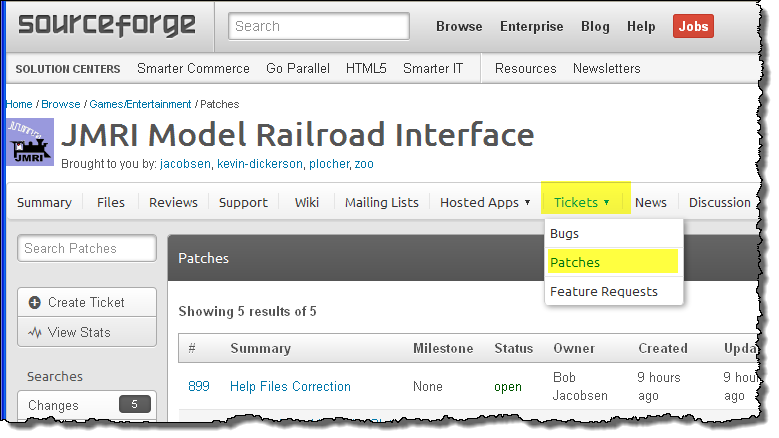
Task: Select Patches from the Tickets menu
Action: pos(575,263)
